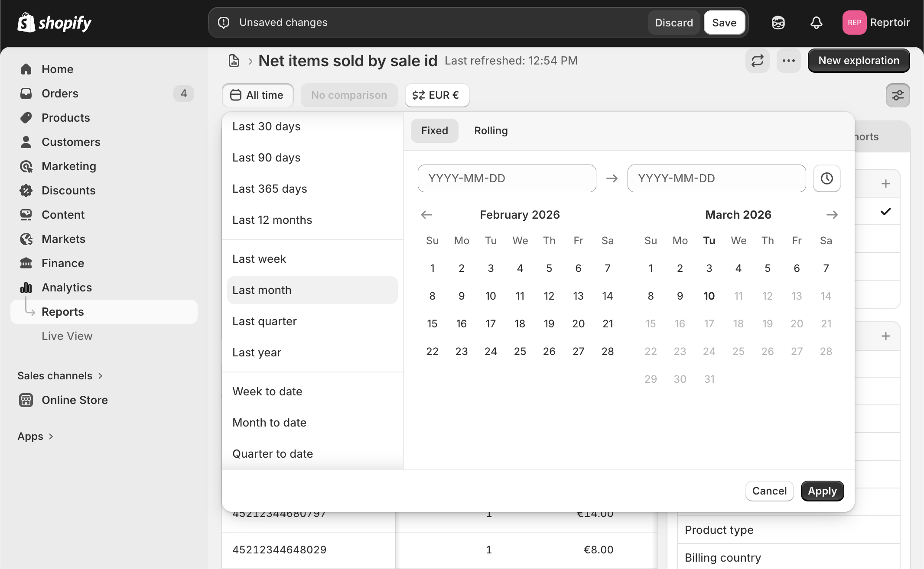This screenshot has width=924, height=569.
Task: Click the refresh report icon
Action: [757, 61]
